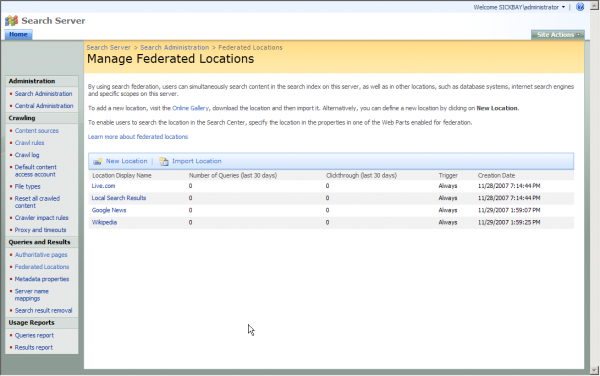
Task: Click the Import Location toolbar icon
Action: (164, 161)
